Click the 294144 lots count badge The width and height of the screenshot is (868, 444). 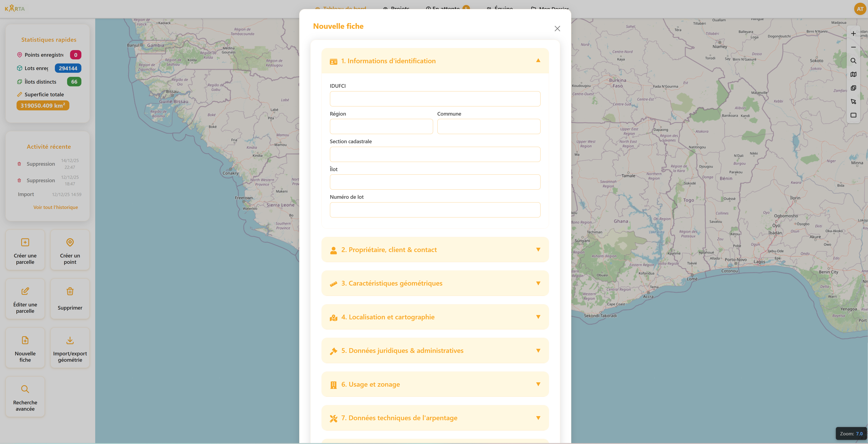click(68, 68)
